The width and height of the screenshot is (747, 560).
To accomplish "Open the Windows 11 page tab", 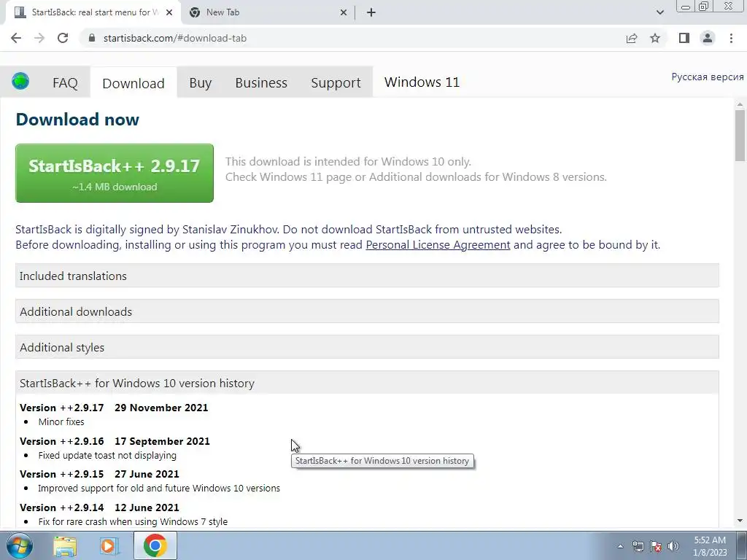I will click(422, 82).
